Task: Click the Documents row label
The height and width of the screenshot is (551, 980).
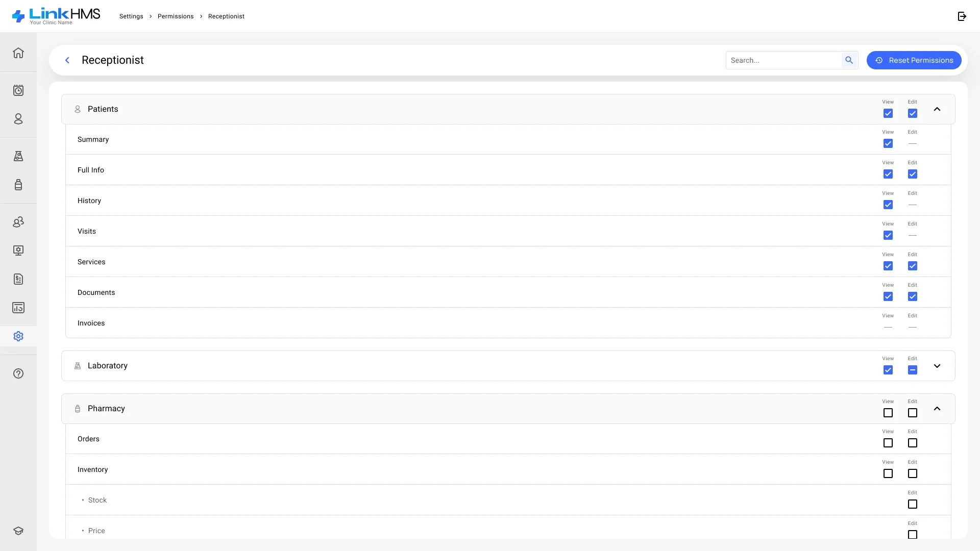Action: tap(96, 292)
